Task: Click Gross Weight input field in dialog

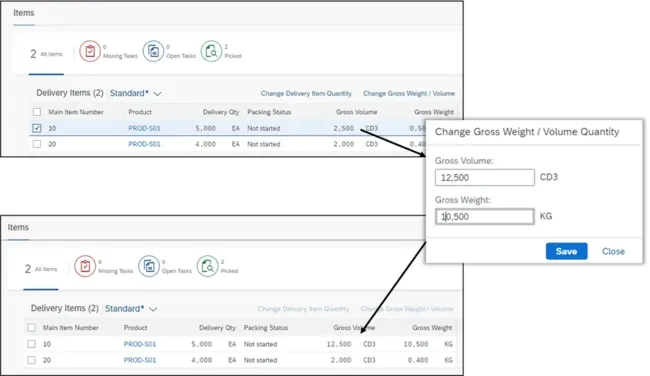Action: coord(485,216)
